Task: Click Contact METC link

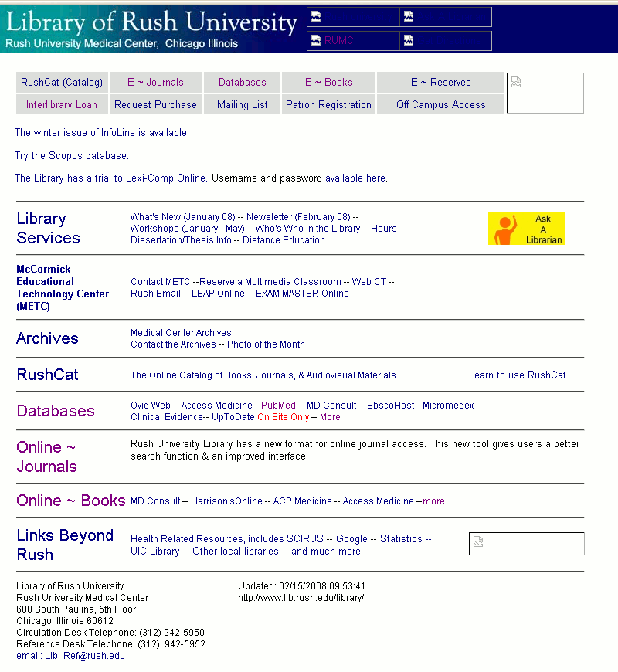Action: [161, 282]
